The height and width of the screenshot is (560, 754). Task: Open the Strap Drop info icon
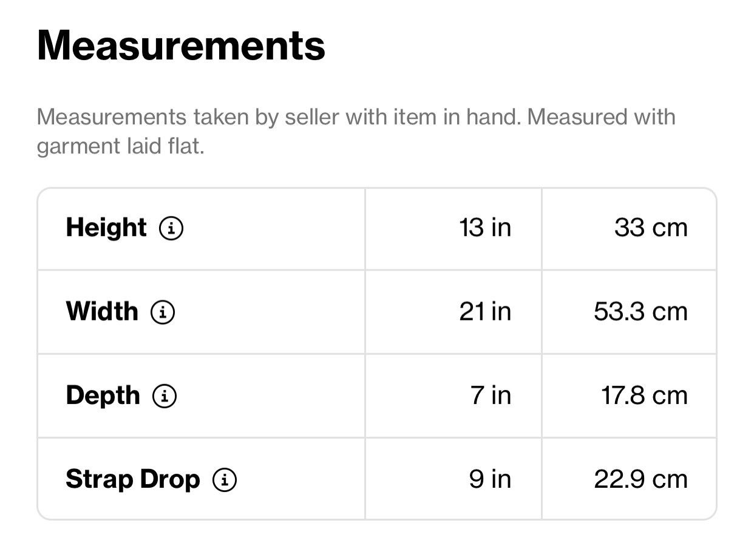point(225,480)
